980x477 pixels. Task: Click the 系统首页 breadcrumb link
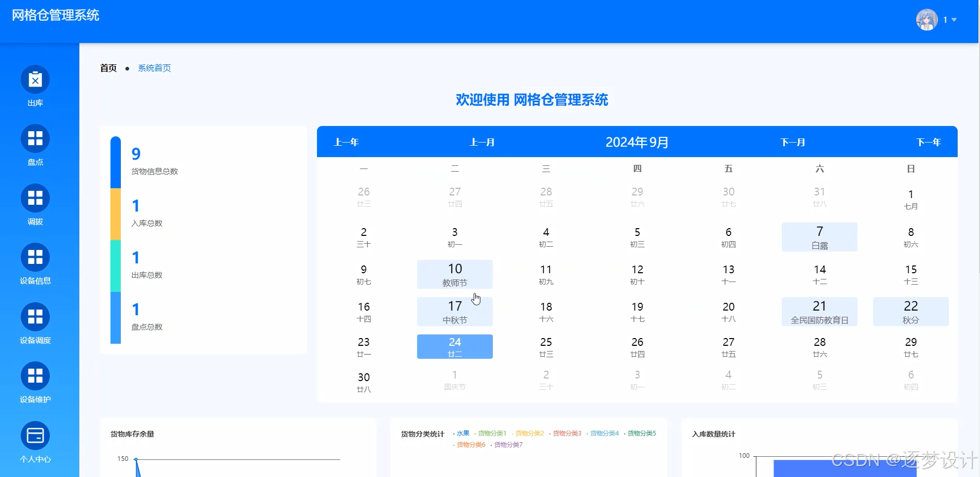pyautogui.click(x=155, y=68)
